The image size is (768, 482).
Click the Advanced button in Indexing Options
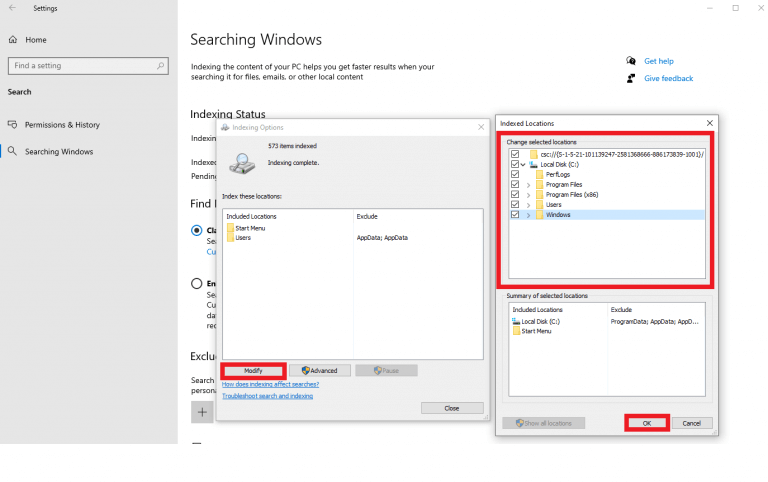point(320,371)
